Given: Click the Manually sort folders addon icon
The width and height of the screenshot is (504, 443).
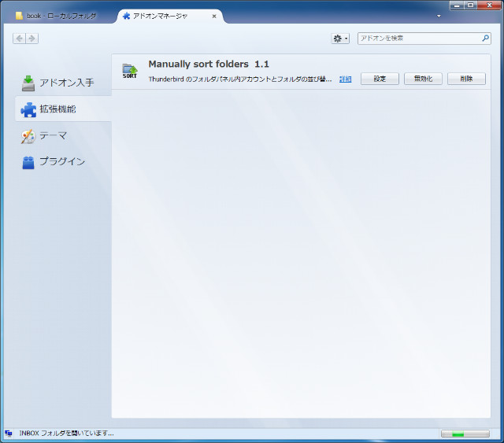Looking at the screenshot, I should [130, 71].
